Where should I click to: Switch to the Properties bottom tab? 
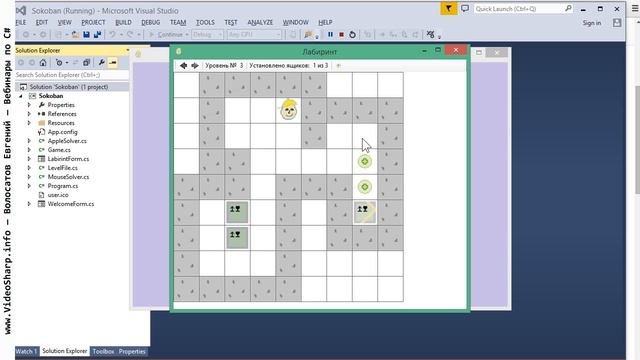132,351
